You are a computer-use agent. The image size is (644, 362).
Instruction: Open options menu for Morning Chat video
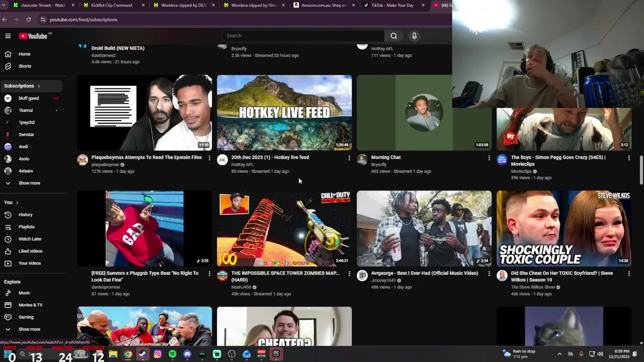coord(489,158)
